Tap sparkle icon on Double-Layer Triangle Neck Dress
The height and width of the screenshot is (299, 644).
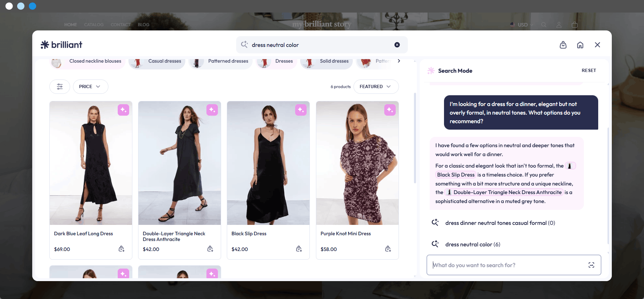click(212, 110)
